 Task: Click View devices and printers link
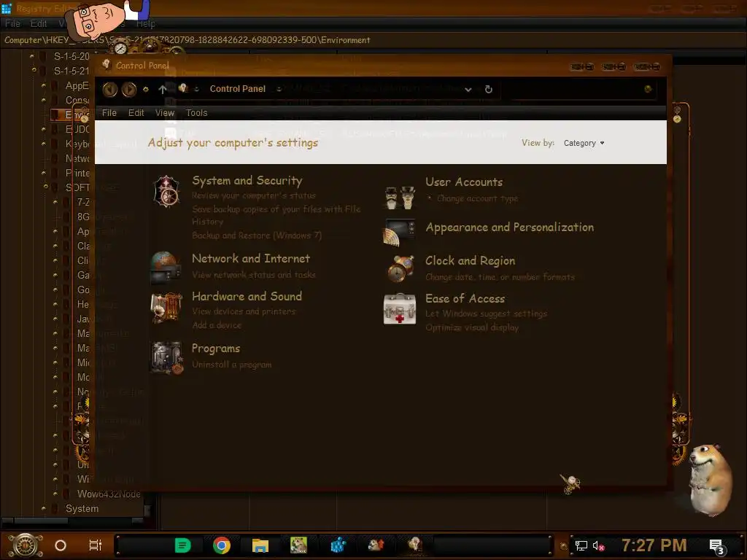(244, 311)
